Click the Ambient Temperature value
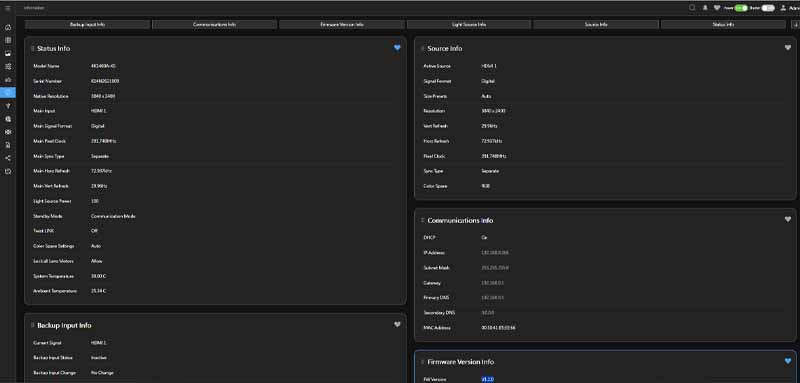The image size is (800, 383). coord(98,291)
